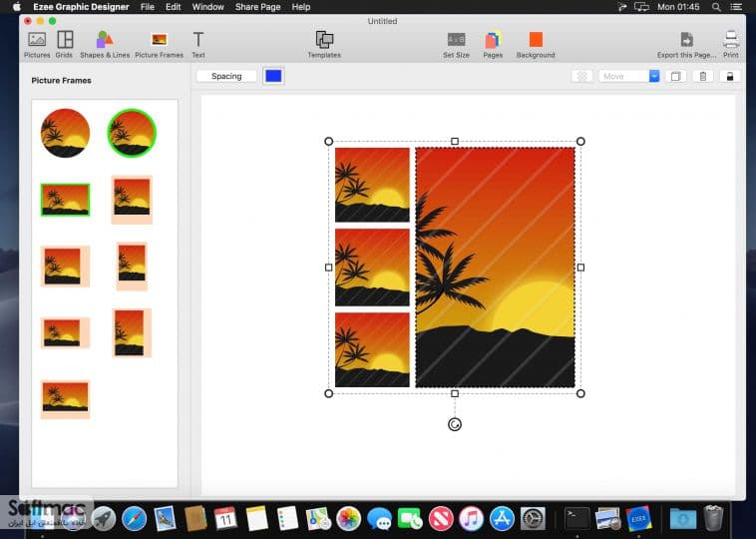Open the Grids tool
The width and height of the screenshot is (756, 539).
click(x=64, y=45)
